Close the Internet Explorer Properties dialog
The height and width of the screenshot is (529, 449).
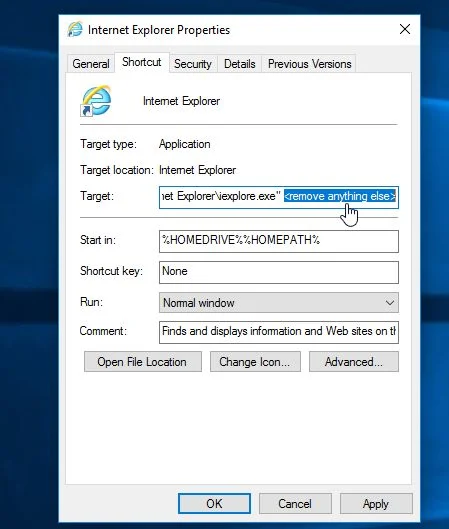(x=405, y=29)
